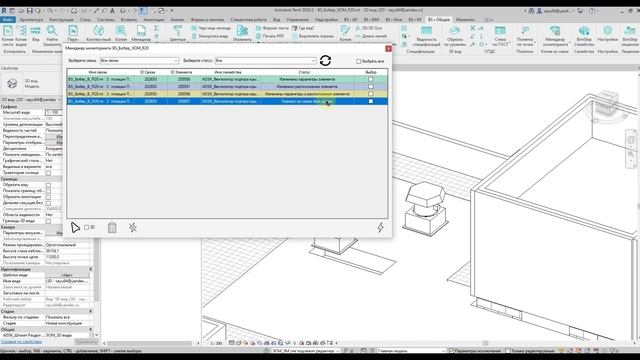Click the cursor select icon in the dialog footer
The width and height of the screenshot is (640, 360).
pos(75,227)
